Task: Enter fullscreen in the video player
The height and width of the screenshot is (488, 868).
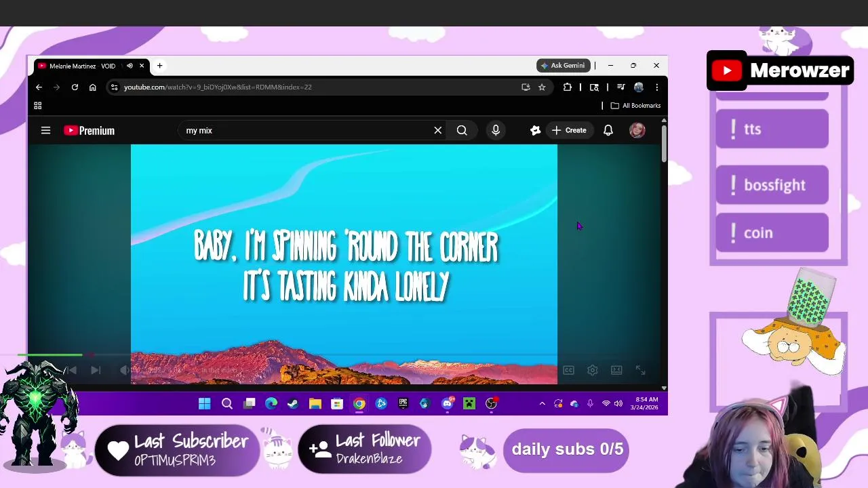Action: click(x=640, y=370)
